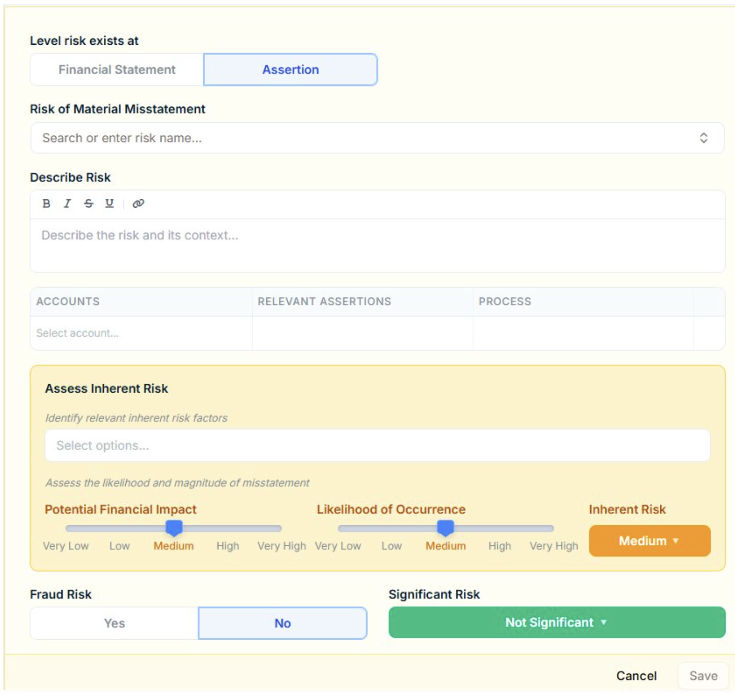Click the Medium label under Likelihood of Occurrence
Image resolution: width=735 pixels, height=700 pixels.
point(446,546)
